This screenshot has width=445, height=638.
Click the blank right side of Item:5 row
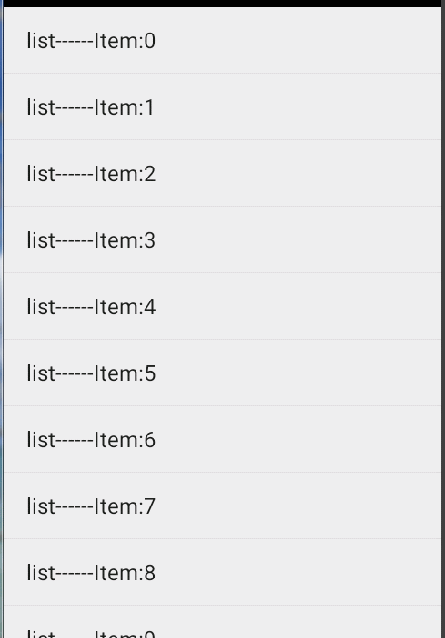299,373
